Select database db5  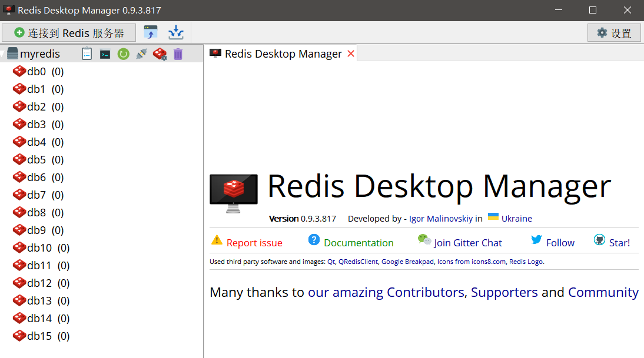(38, 159)
